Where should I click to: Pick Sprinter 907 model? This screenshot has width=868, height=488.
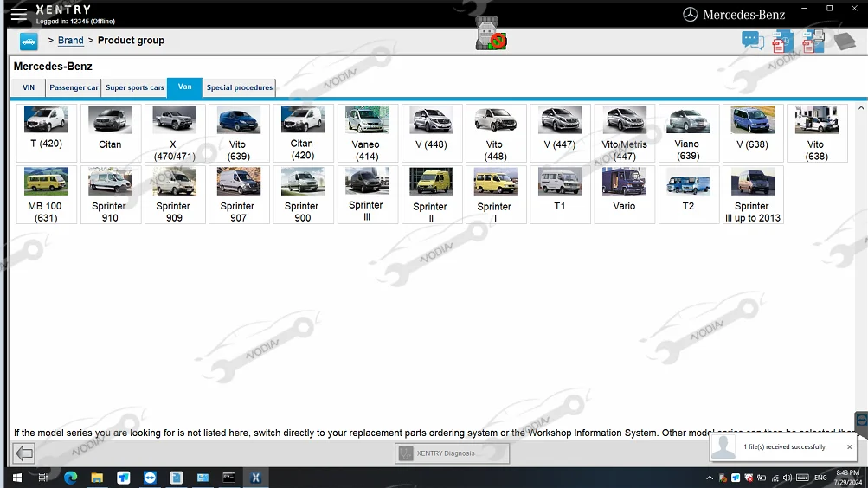[x=239, y=195]
